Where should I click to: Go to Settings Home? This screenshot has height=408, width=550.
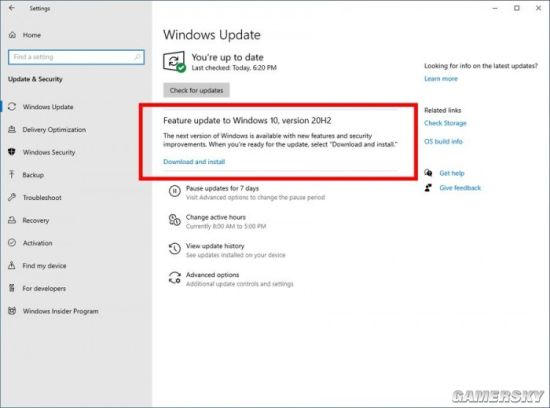tap(32, 35)
